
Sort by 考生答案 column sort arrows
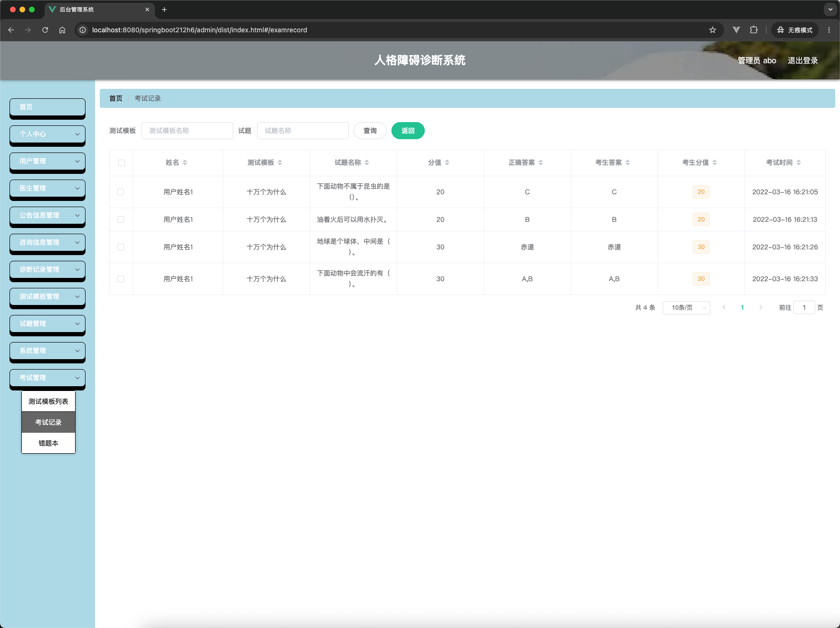(628, 162)
